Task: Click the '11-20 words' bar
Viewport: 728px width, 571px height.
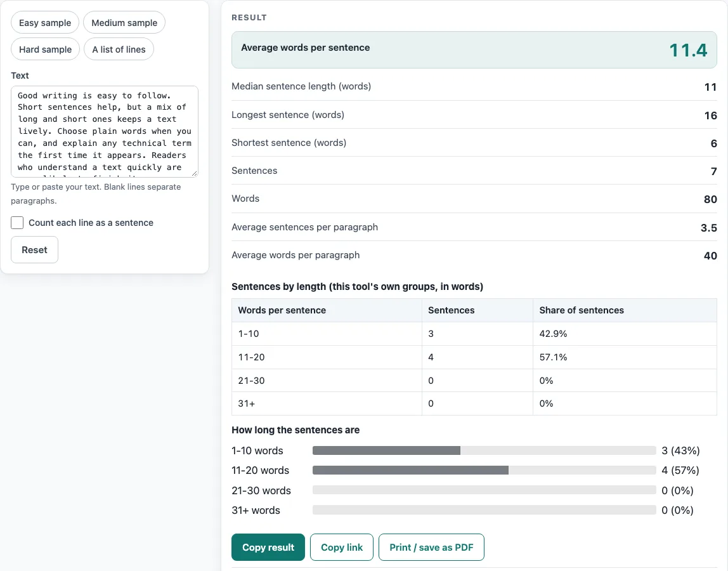Action: click(484, 470)
